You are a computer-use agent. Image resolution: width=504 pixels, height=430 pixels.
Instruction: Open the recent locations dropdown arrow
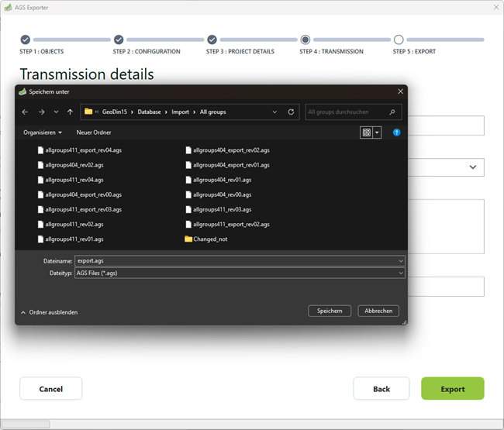point(56,112)
